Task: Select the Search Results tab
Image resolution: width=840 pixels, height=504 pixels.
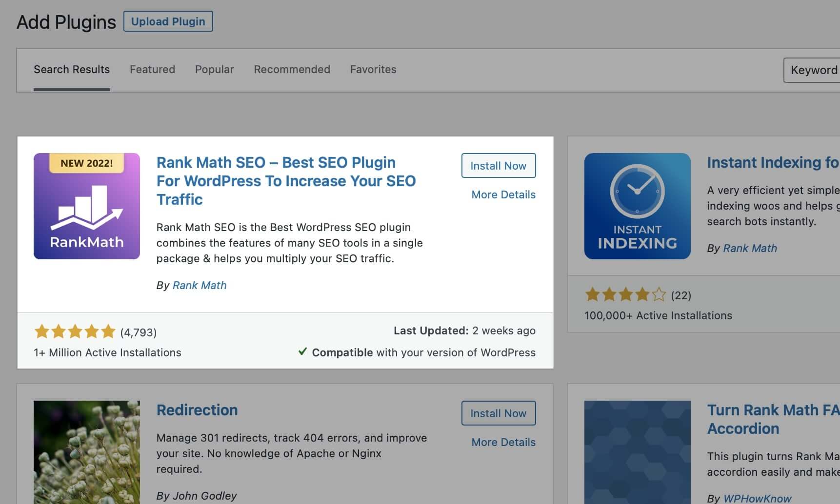Action: [72, 69]
